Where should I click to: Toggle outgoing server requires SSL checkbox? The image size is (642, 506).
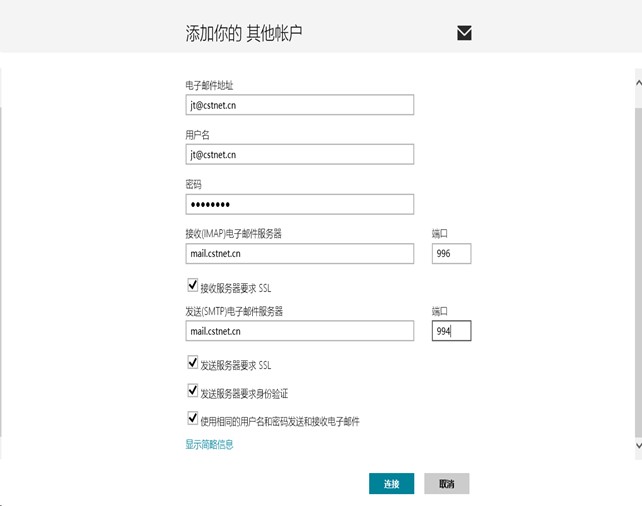pos(192,362)
